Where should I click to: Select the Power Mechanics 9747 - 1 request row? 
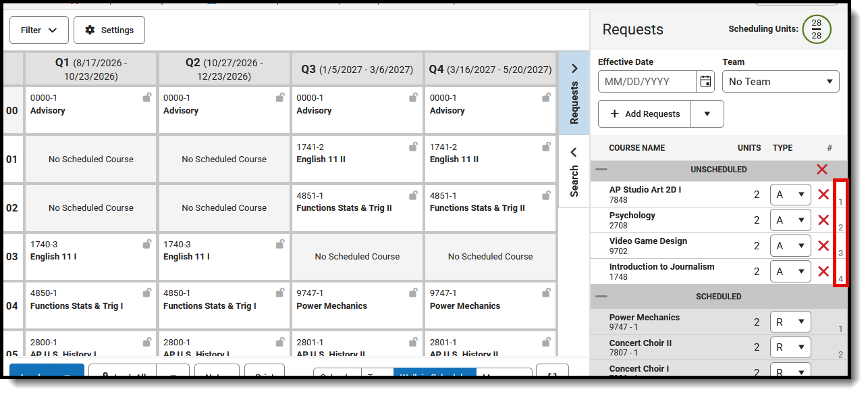tap(718, 322)
